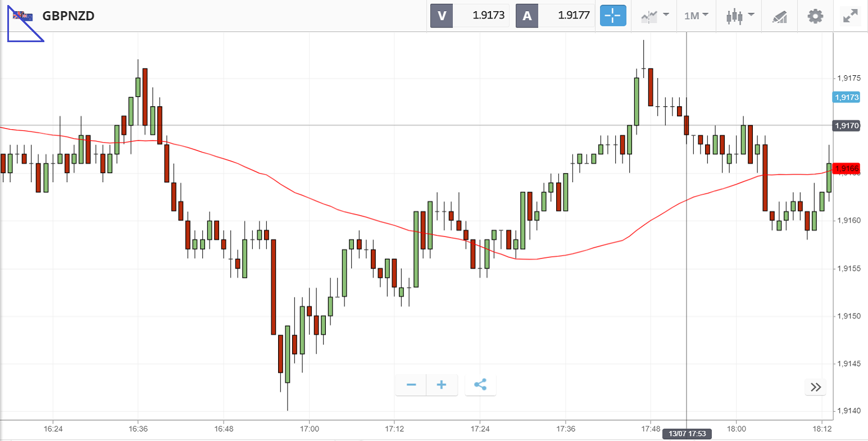Click the 13/07 17:53 time marker

(687, 434)
